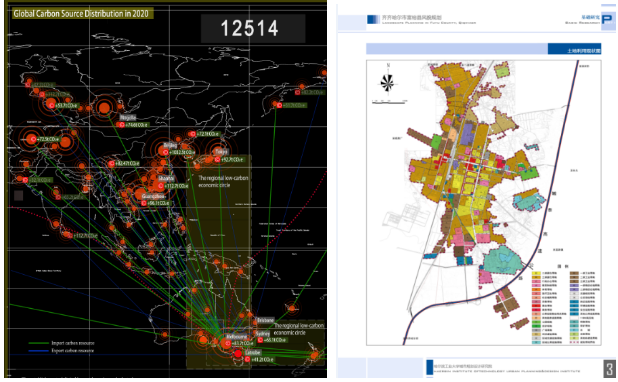This screenshot has width=618, height=382.
Task: Click the Melbourne city label
Action: 237,337
